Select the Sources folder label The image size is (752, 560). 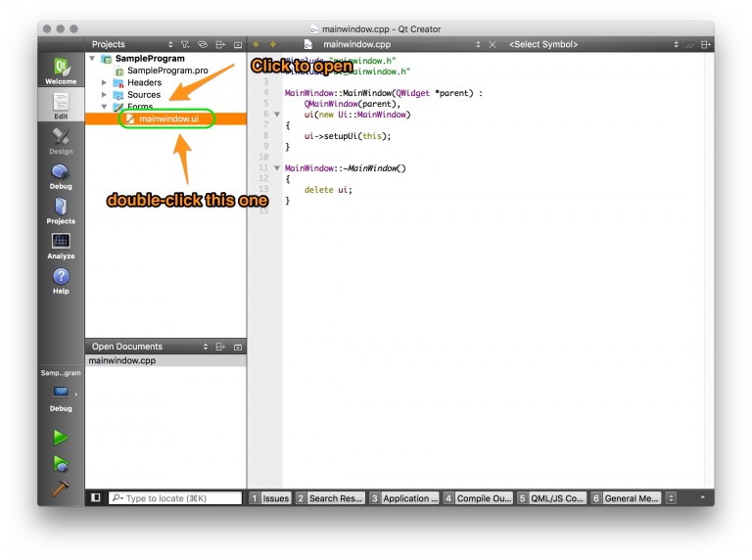(144, 94)
